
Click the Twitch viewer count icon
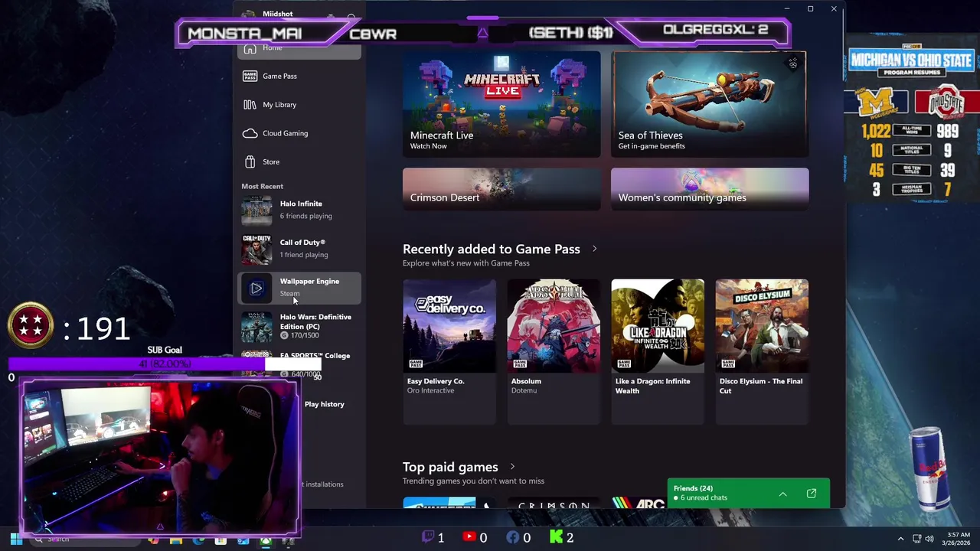click(x=429, y=537)
